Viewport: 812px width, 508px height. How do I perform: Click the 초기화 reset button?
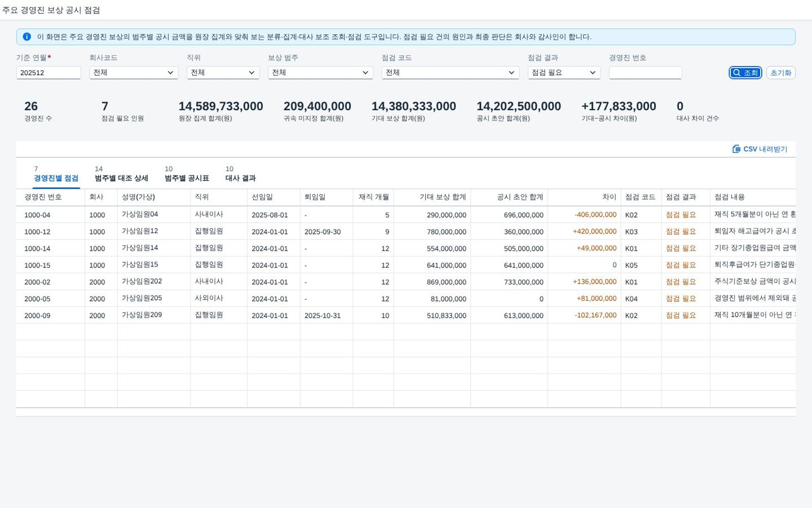[781, 73]
